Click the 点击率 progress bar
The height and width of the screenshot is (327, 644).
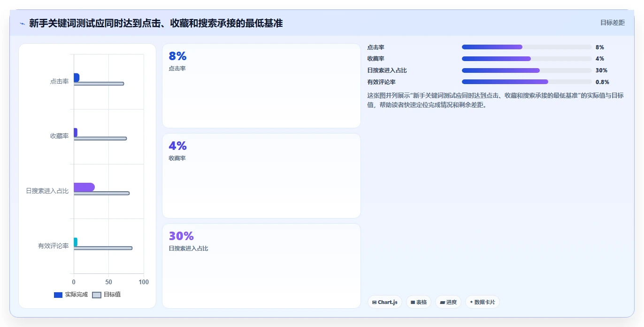click(x=527, y=47)
